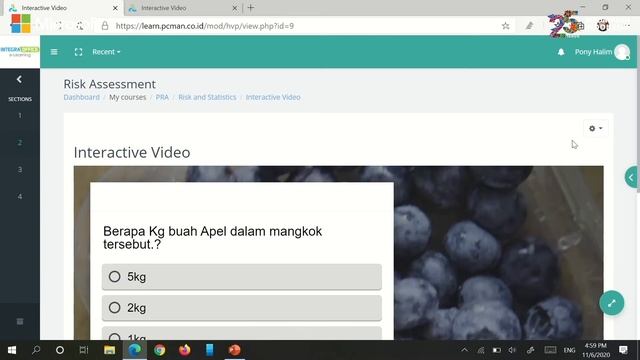
Task: Open the network icon in system tray
Action: click(481, 350)
